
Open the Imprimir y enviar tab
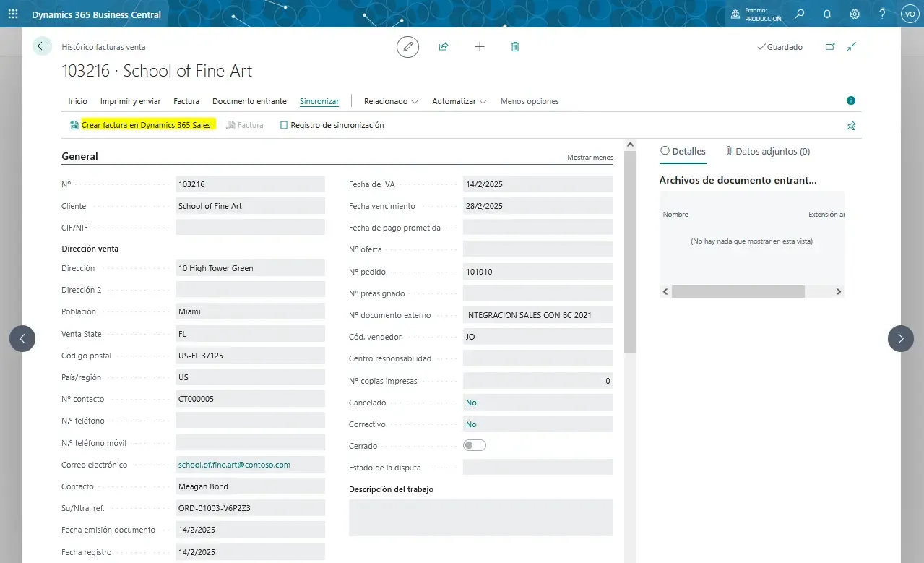[x=130, y=101]
